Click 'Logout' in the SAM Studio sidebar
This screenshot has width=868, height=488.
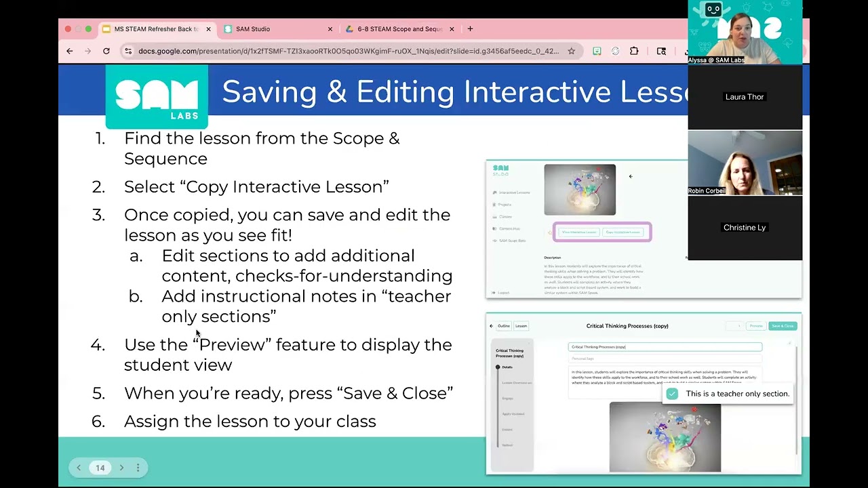point(501,293)
